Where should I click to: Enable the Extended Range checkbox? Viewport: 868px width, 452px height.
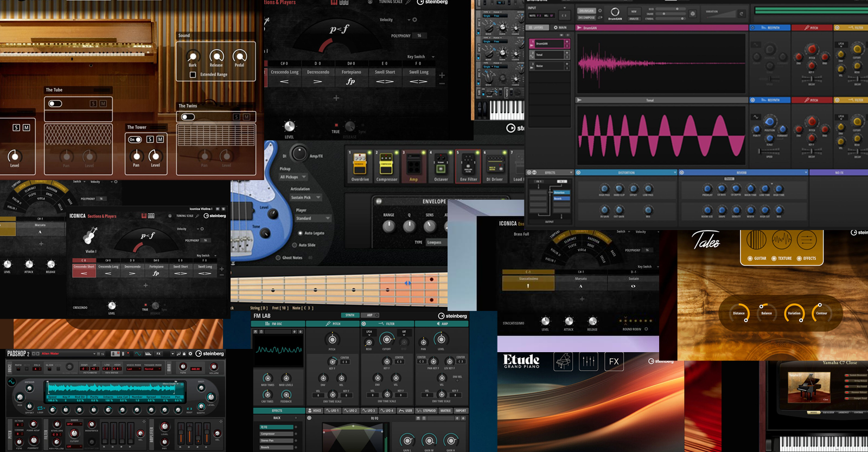(193, 75)
